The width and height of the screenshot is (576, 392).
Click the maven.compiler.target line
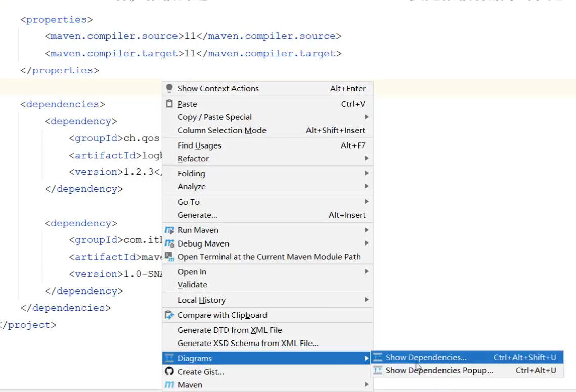click(x=193, y=53)
